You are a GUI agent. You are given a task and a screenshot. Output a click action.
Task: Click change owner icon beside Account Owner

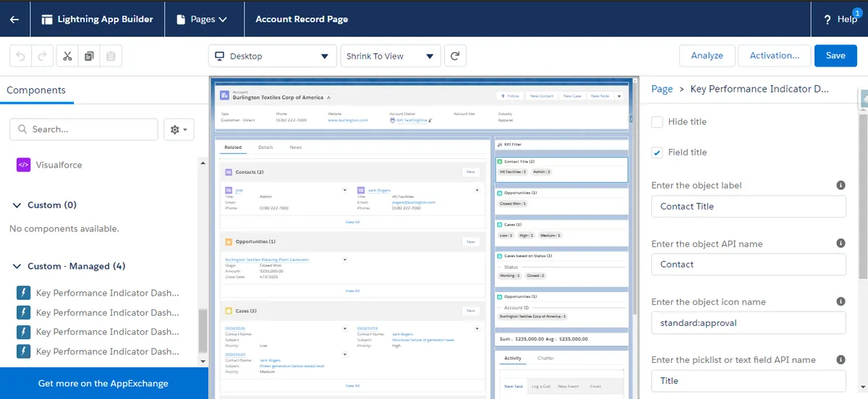tap(430, 121)
